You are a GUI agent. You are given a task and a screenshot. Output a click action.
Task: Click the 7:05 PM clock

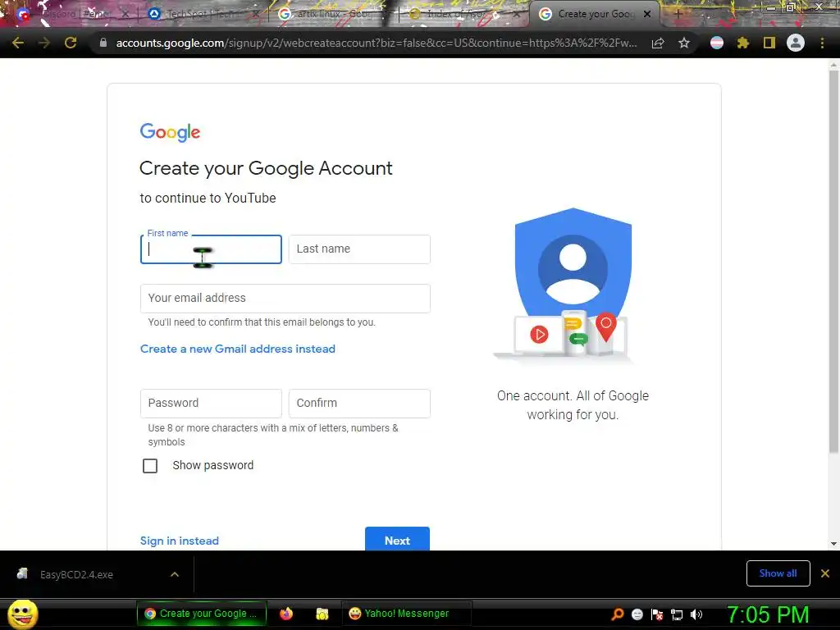(x=768, y=614)
